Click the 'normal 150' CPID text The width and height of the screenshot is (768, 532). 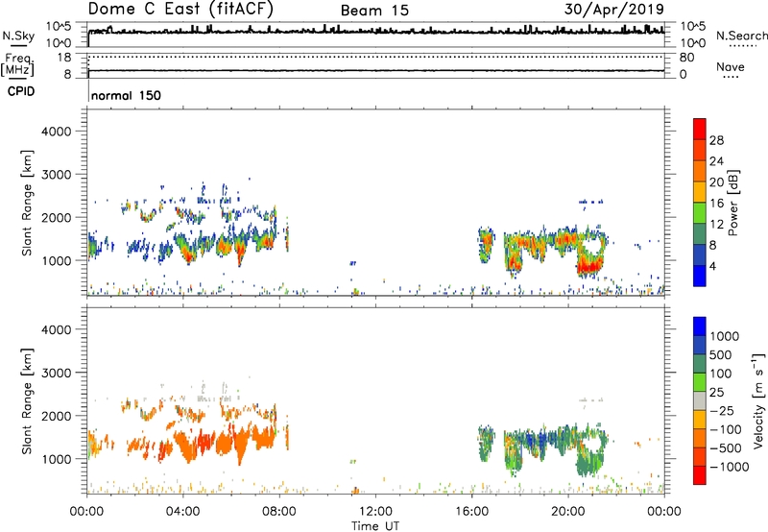tap(126, 95)
